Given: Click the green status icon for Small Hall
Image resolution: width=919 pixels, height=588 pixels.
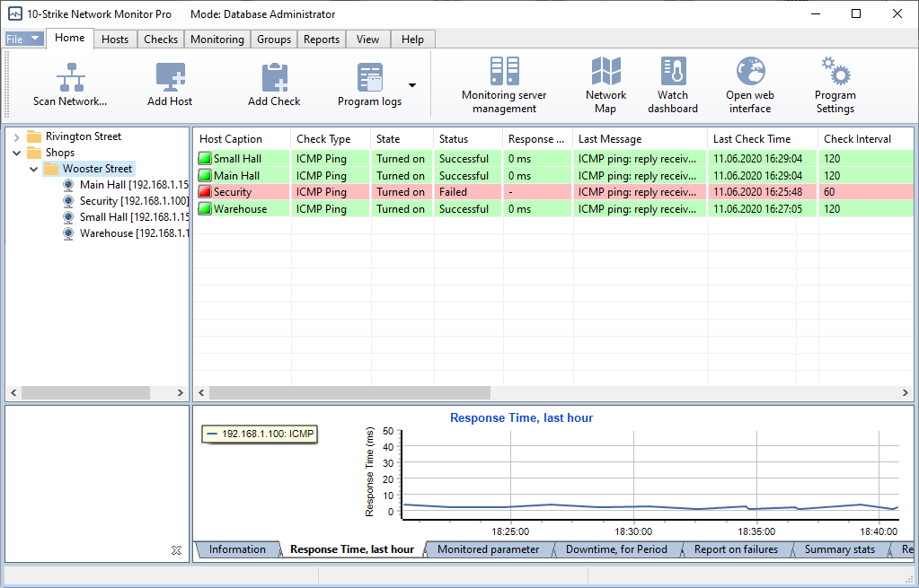Looking at the screenshot, I should pyautogui.click(x=205, y=159).
